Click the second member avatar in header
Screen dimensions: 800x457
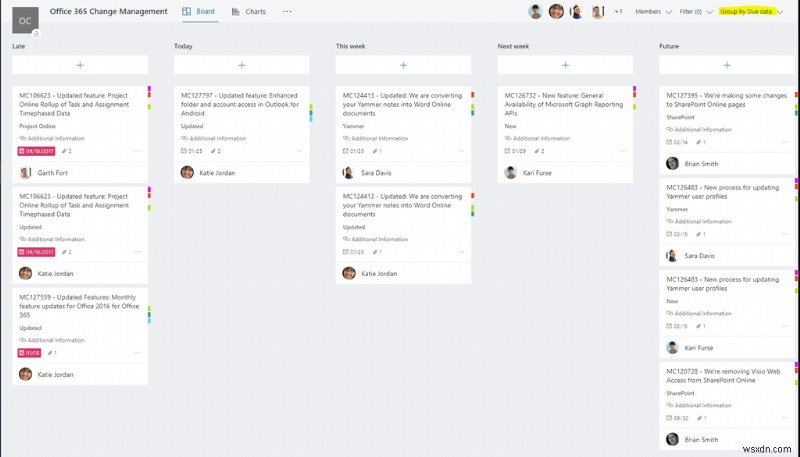pyautogui.click(x=556, y=11)
